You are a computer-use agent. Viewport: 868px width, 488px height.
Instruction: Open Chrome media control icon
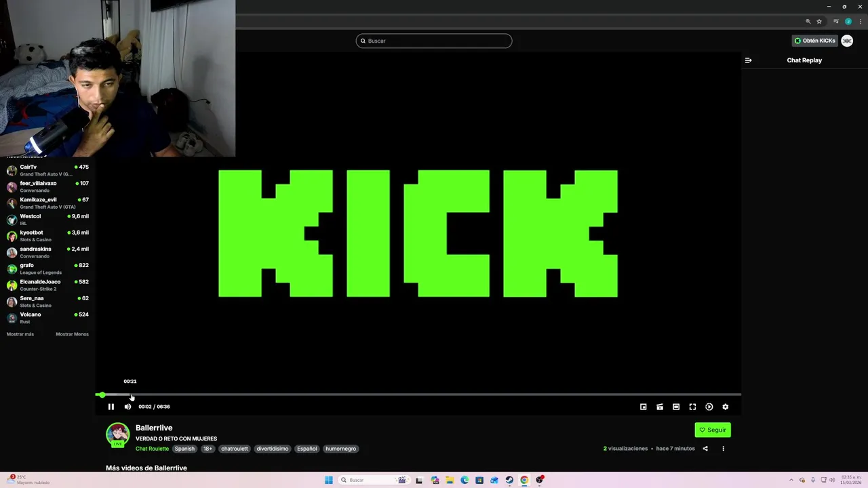pos(836,21)
